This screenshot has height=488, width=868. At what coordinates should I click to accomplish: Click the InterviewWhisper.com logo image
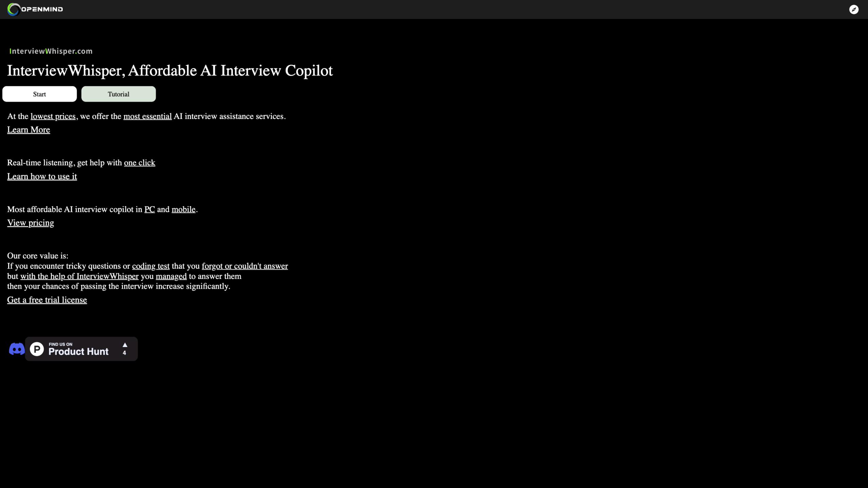[x=51, y=51]
